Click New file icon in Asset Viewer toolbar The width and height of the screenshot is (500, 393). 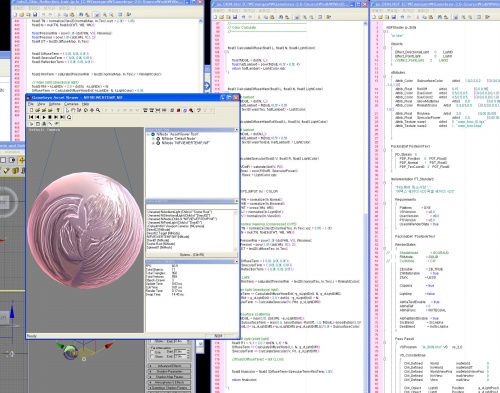tap(31, 110)
